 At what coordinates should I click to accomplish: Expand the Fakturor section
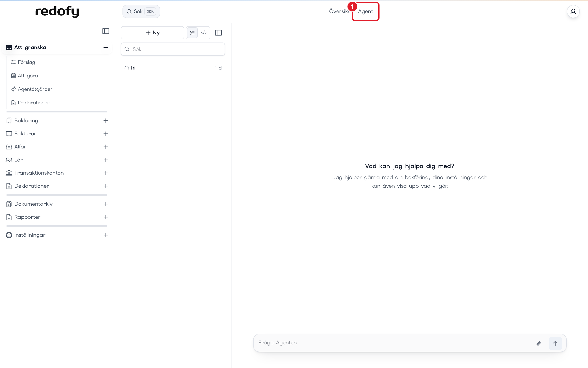pyautogui.click(x=106, y=134)
